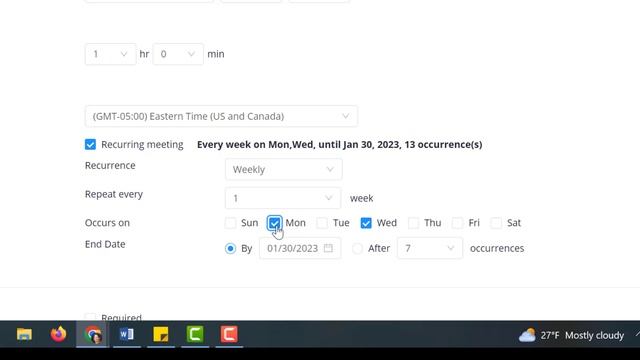Image resolution: width=640 pixels, height=360 pixels.
Task: Open the Eastern Time zone dropdown
Action: (221, 116)
